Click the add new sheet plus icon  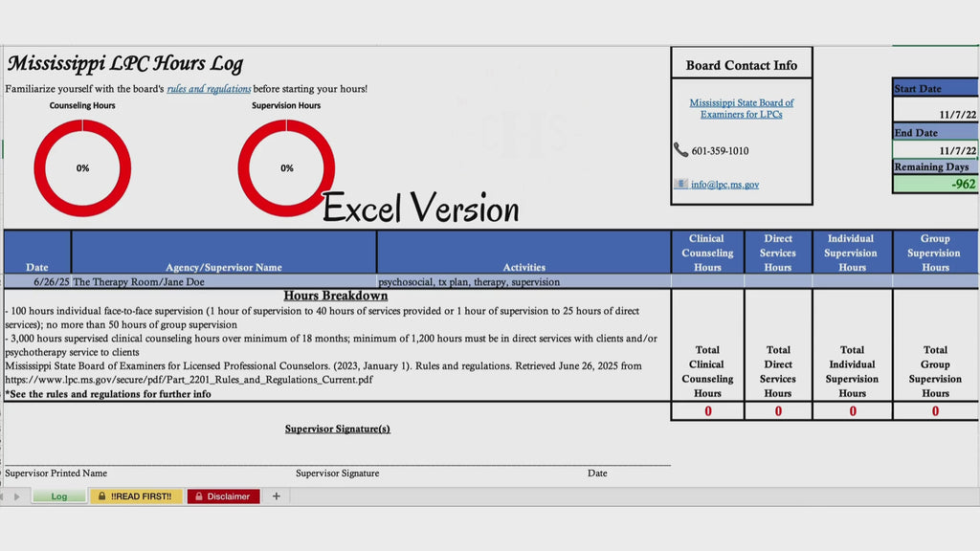277,496
